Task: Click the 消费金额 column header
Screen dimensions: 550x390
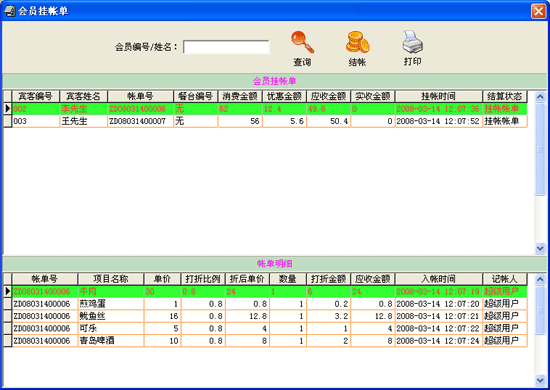Action: pos(240,96)
